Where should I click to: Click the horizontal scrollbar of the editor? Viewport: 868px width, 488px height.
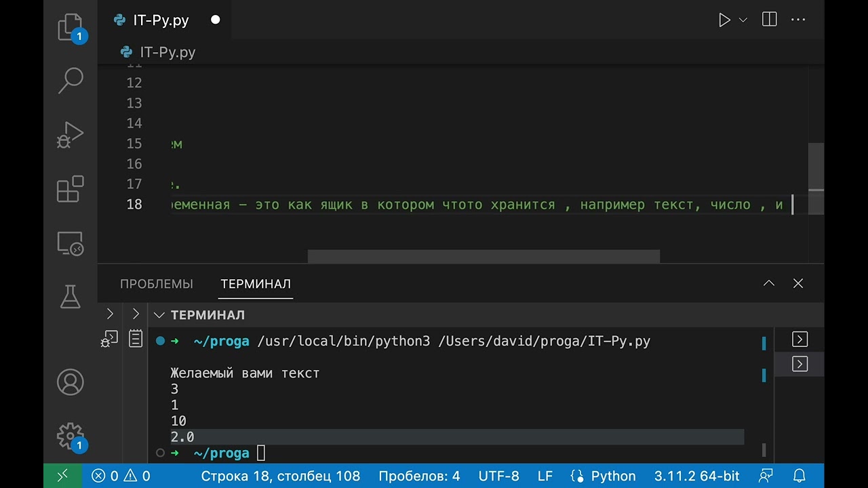tap(484, 257)
